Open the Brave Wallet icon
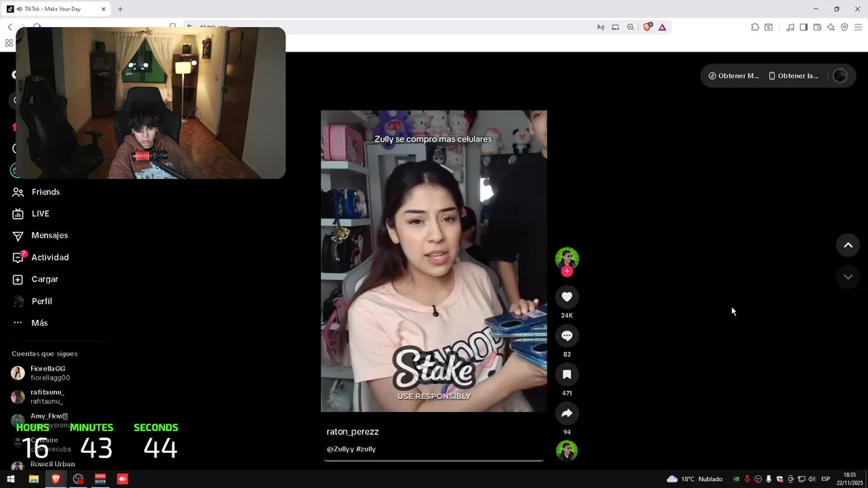Image resolution: width=868 pixels, height=488 pixels. tap(817, 27)
